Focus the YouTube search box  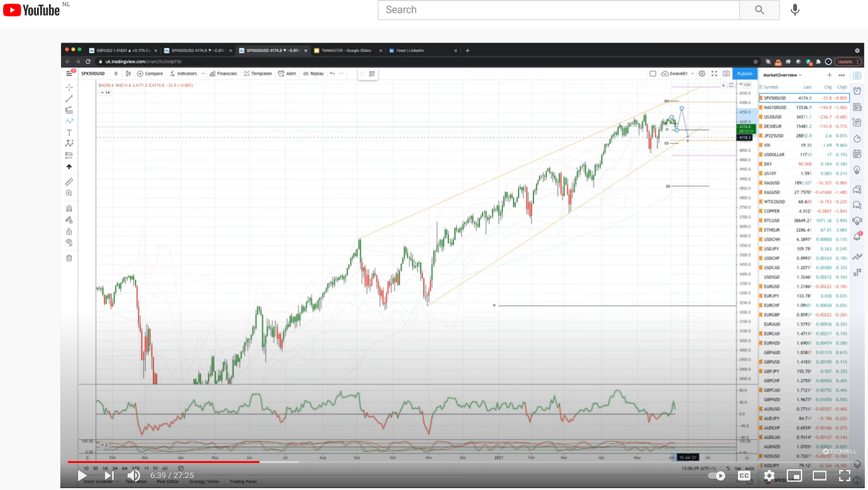tap(558, 10)
